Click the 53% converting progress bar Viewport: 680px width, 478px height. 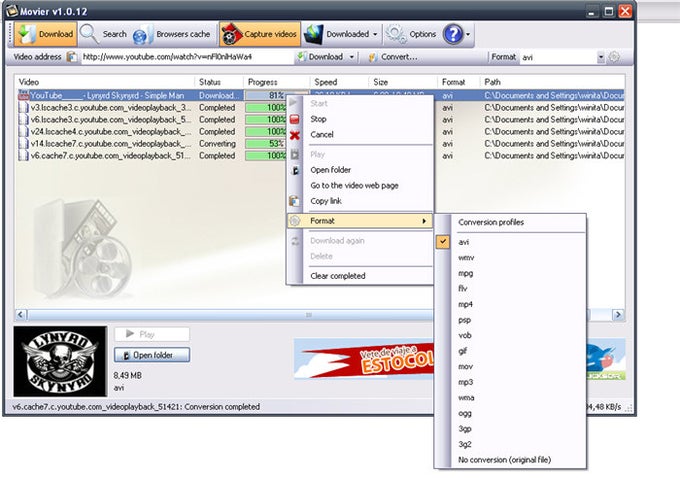click(265, 144)
